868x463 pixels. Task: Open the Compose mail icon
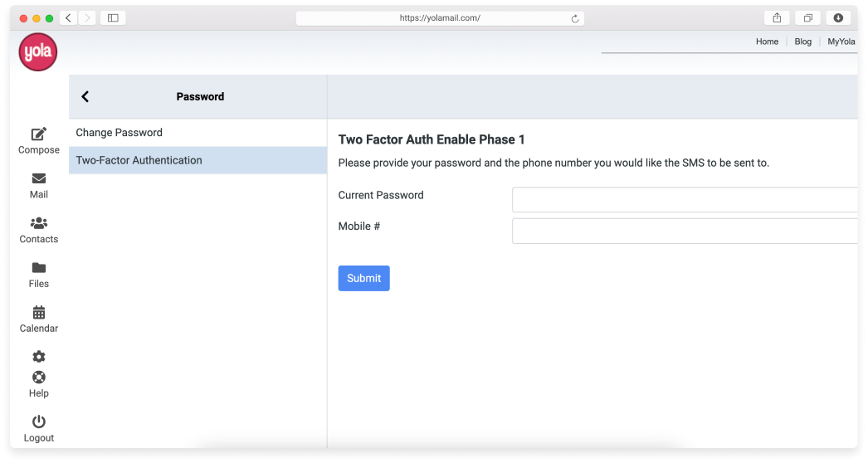point(39,134)
